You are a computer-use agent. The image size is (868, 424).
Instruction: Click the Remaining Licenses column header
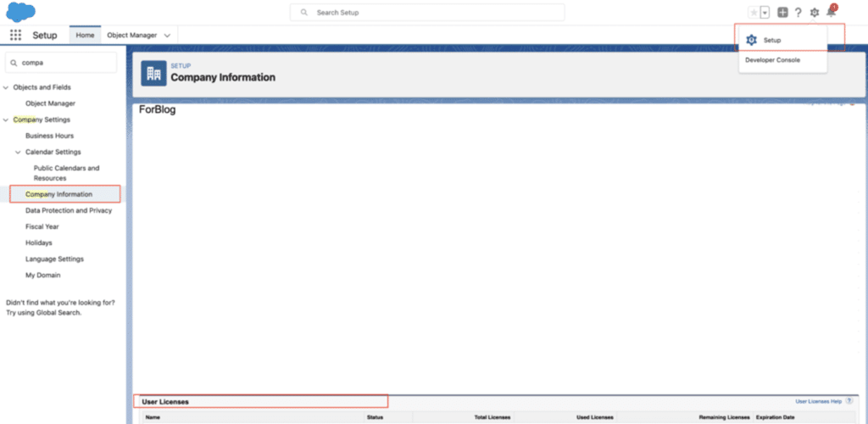pos(724,417)
